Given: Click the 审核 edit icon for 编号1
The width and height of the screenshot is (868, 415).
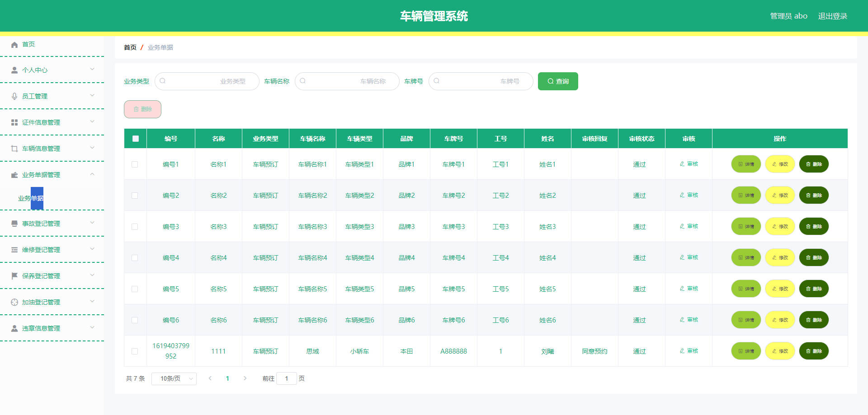Looking at the screenshot, I should pyautogui.click(x=682, y=164).
